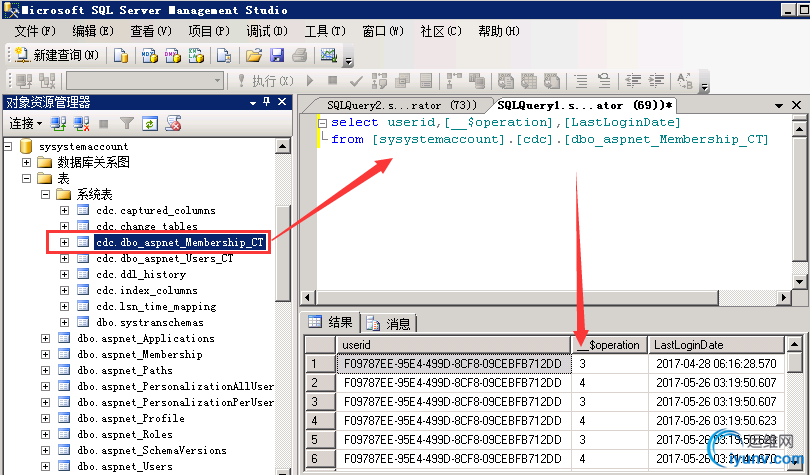
Task: Click the printer icon in toolbar
Action: point(300,55)
